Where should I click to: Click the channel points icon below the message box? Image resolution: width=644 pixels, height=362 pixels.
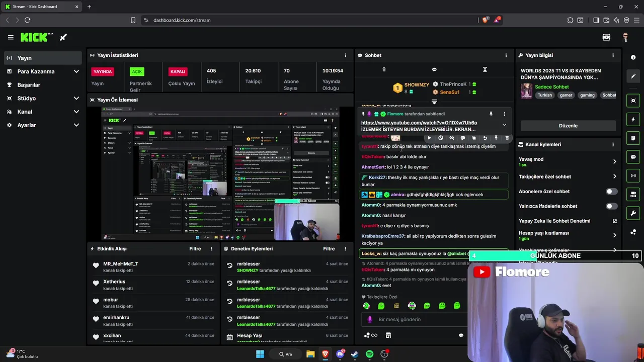370,335
